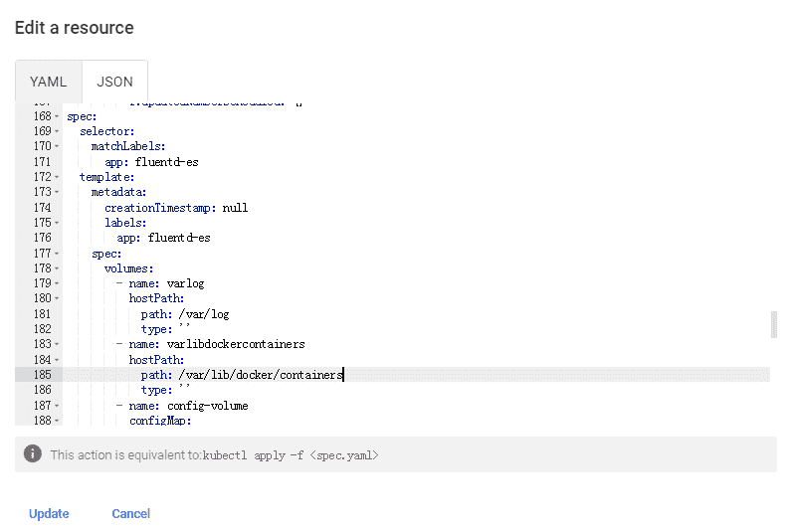Click 'app: fluentd-es' on line 176
The height and width of the screenshot is (532, 793).
pyautogui.click(x=163, y=238)
